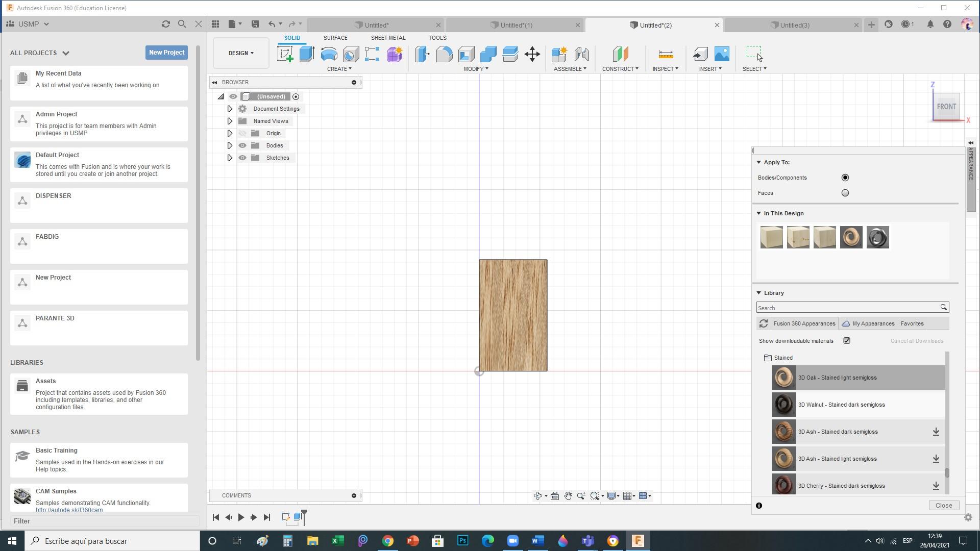Select the Joint tool icon
The width and height of the screenshot is (980, 551).
point(581,53)
